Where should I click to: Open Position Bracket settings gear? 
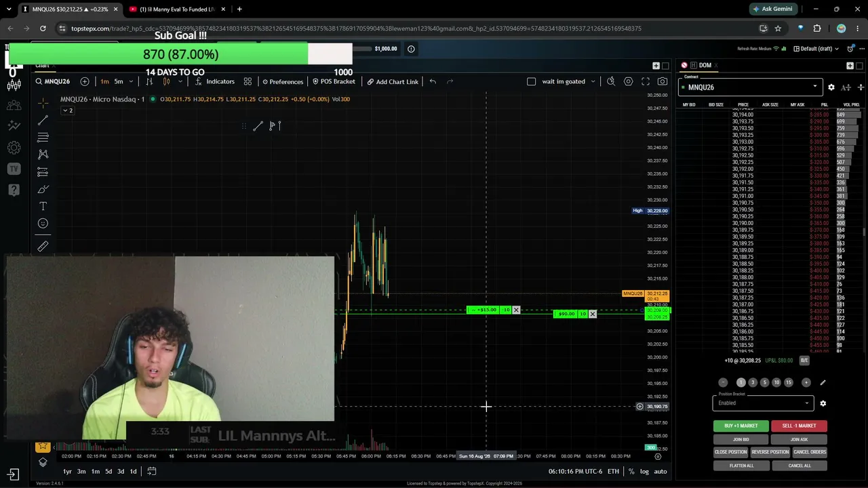click(x=823, y=403)
